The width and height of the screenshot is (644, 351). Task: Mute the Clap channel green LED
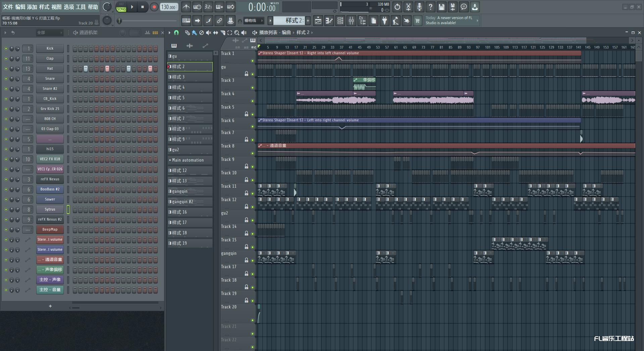pyautogui.click(x=6, y=59)
